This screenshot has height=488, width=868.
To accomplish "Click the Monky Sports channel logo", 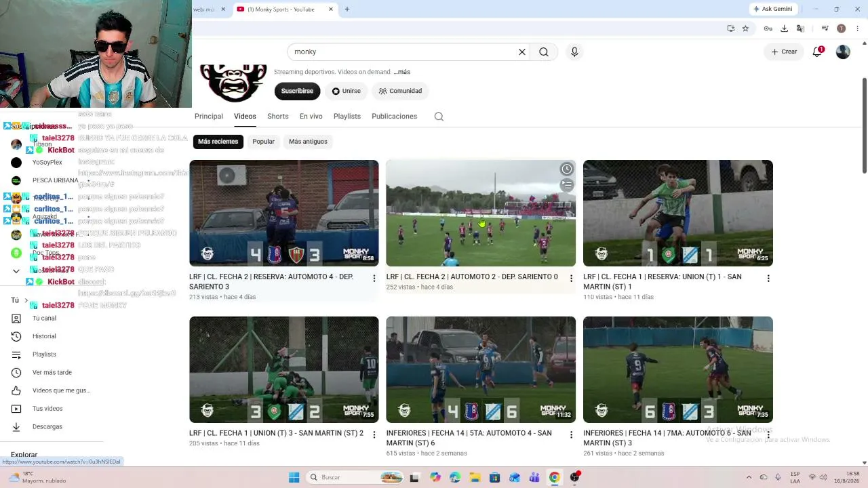I will pos(233,83).
